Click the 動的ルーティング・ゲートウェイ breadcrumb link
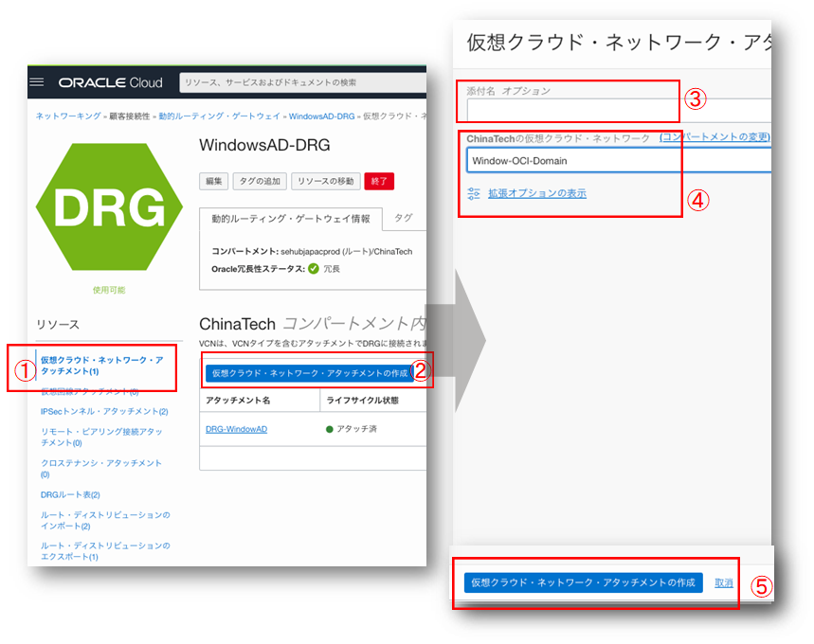Image resolution: width=814 pixels, height=644 pixels. coord(219,116)
